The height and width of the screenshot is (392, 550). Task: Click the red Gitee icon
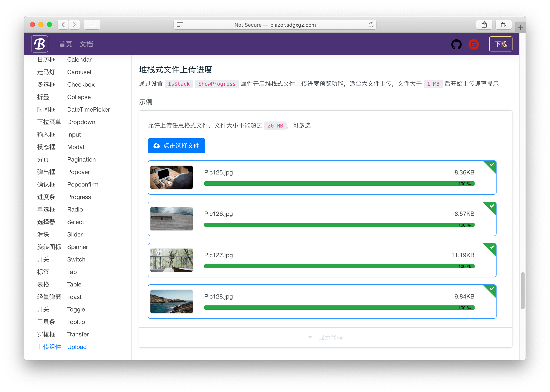[x=473, y=44]
